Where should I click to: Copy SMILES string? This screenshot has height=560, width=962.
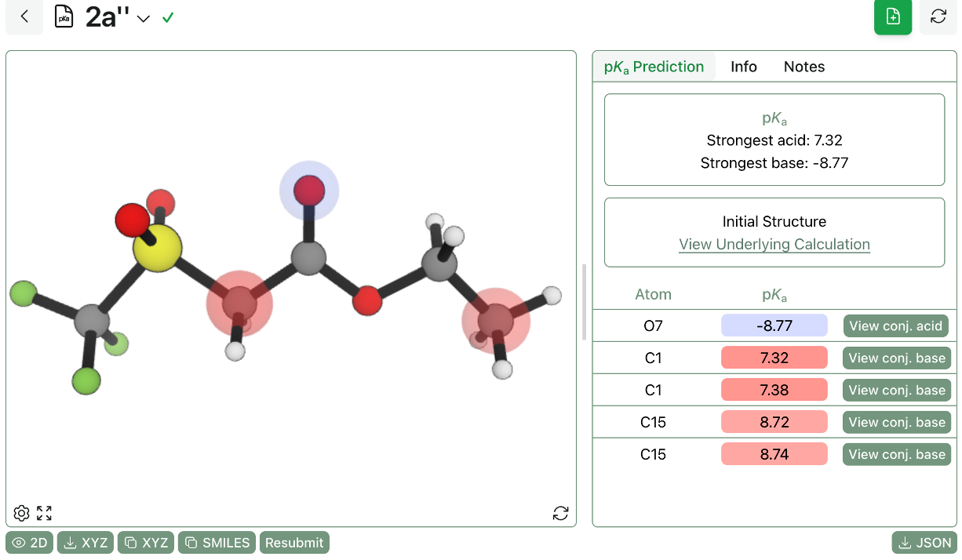coord(218,543)
